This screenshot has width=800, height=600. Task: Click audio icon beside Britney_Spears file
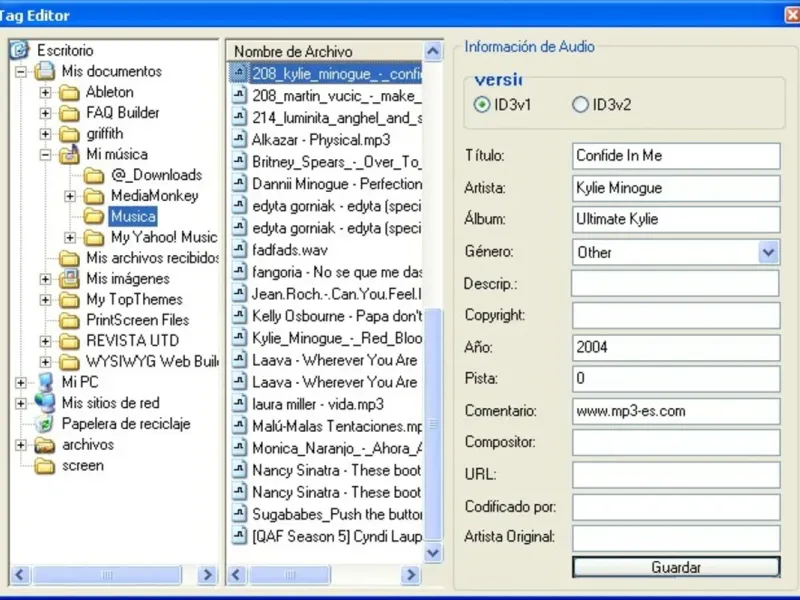tap(239, 162)
